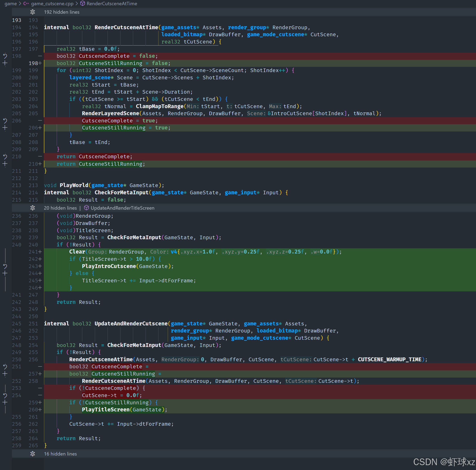The width and height of the screenshot is (476, 470).
Task: Open the game folder breadcrumb
Action: coord(11,4)
